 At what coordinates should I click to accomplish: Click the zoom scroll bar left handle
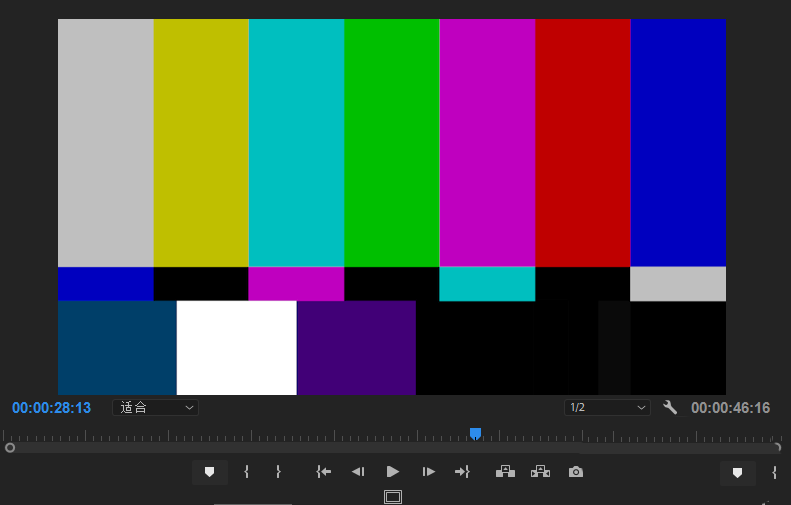(x=10, y=447)
